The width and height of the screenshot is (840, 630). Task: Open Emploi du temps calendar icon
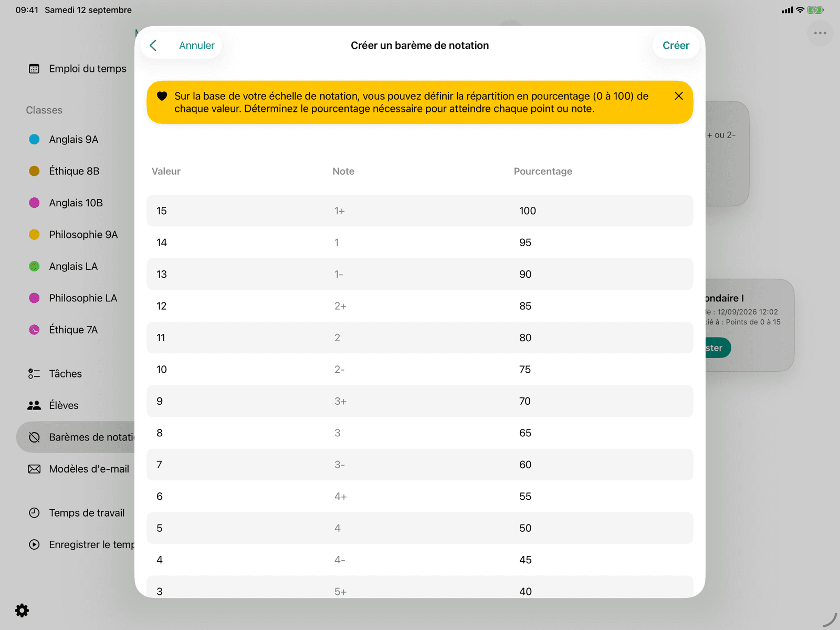tap(34, 69)
